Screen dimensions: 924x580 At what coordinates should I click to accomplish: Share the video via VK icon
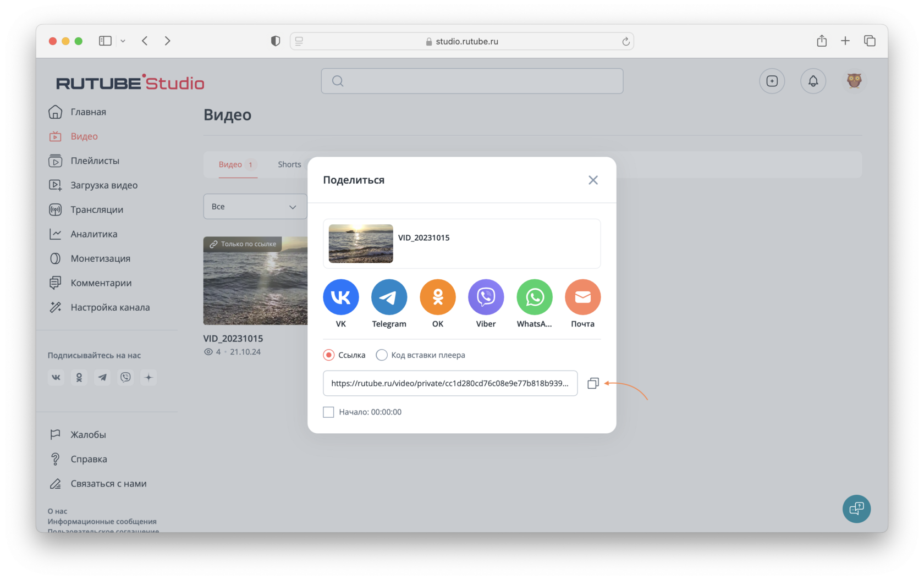[x=341, y=297]
